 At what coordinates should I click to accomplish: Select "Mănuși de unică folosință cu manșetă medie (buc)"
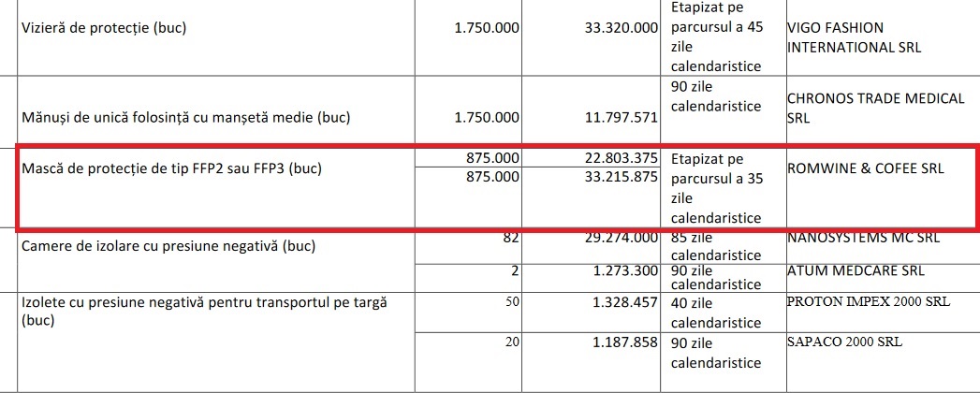(186, 117)
